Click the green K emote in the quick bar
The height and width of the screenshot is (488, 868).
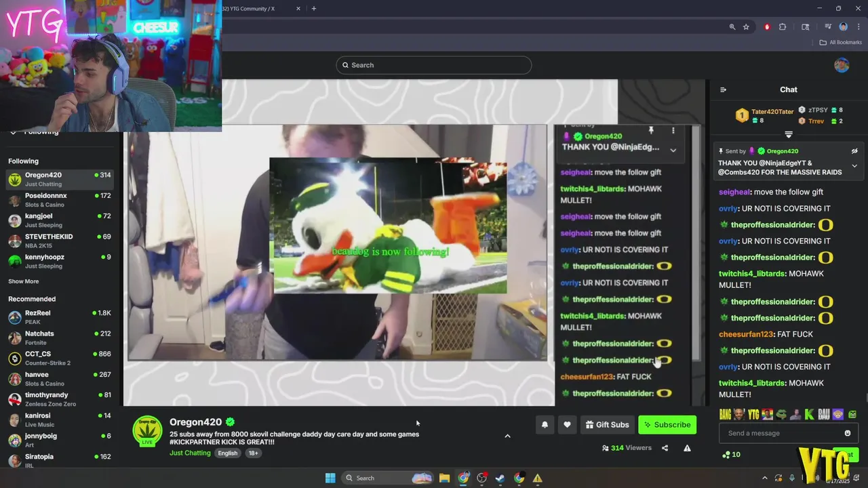pyautogui.click(x=810, y=414)
